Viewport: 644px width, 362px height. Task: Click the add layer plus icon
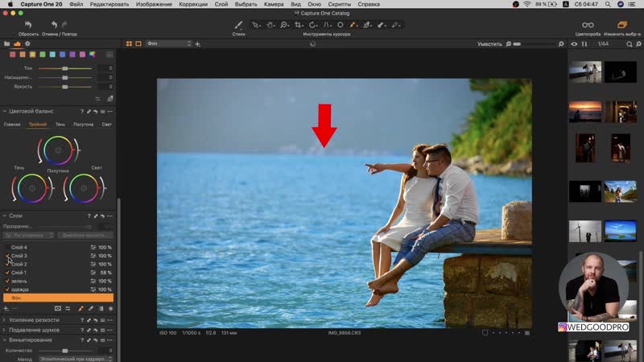[6, 308]
